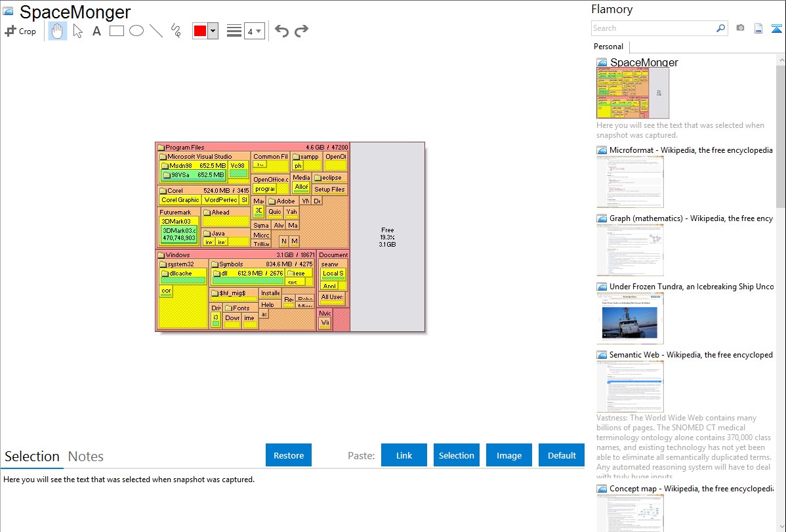
Task: Choose the arrow pointer tool
Action: 77,31
